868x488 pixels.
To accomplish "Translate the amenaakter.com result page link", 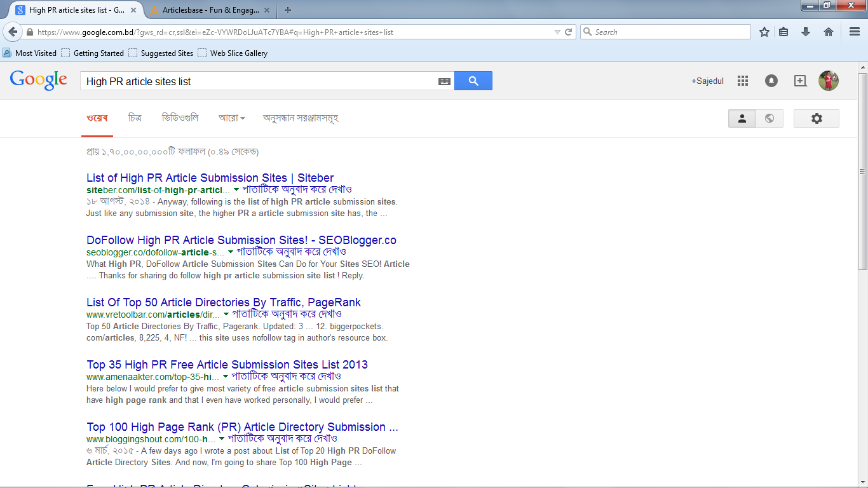I will pos(286,376).
